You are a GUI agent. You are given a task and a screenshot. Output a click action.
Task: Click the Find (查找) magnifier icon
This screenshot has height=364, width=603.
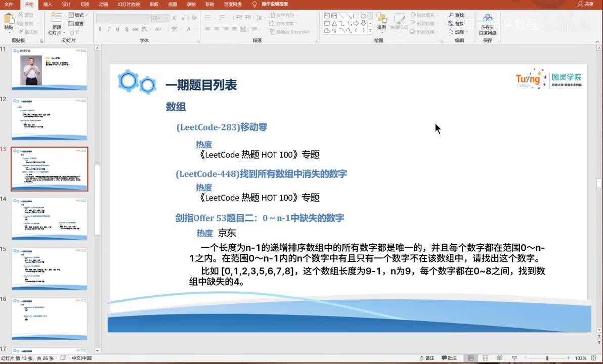(x=451, y=15)
